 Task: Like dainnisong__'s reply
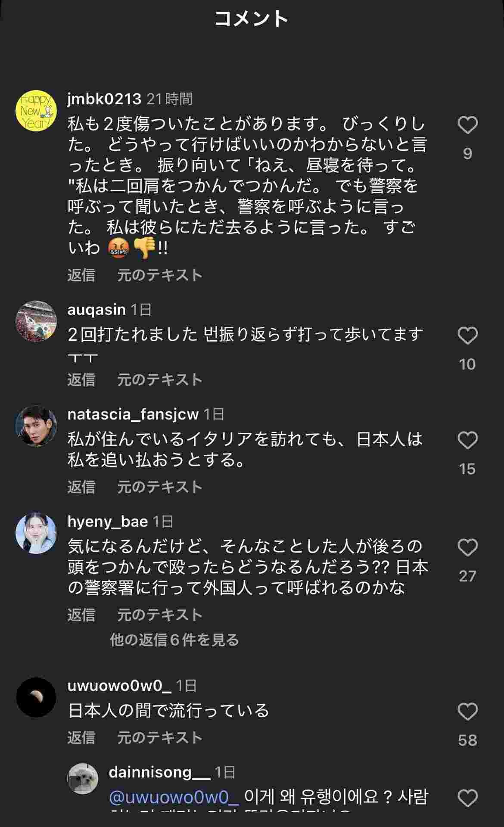tap(467, 799)
